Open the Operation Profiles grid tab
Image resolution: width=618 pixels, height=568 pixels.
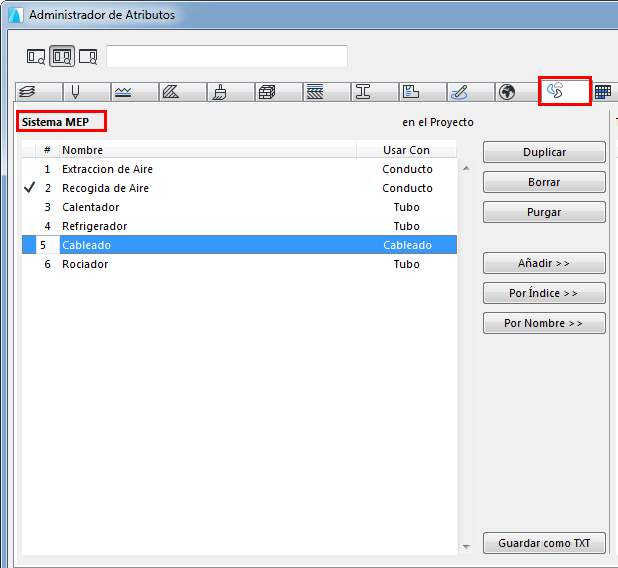pos(603,92)
